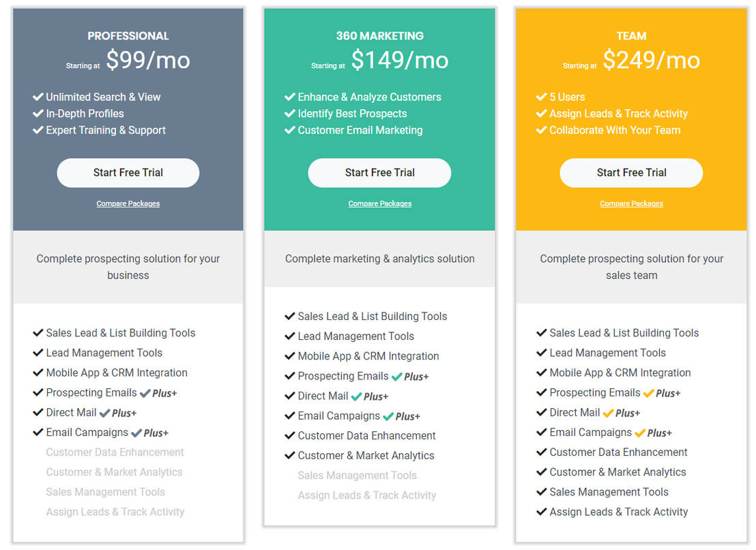Click checkmark icon next to Identify Best Prospects
This screenshot has height=550, width=756.
(x=290, y=113)
